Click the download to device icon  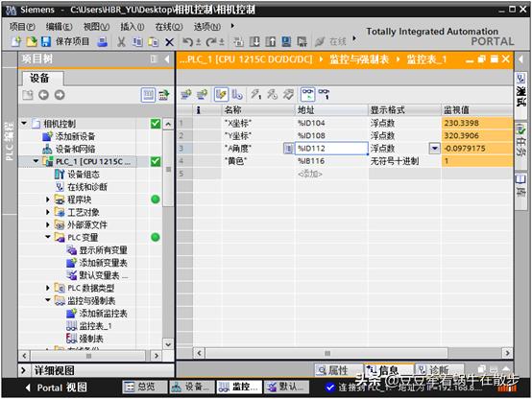click(x=254, y=42)
